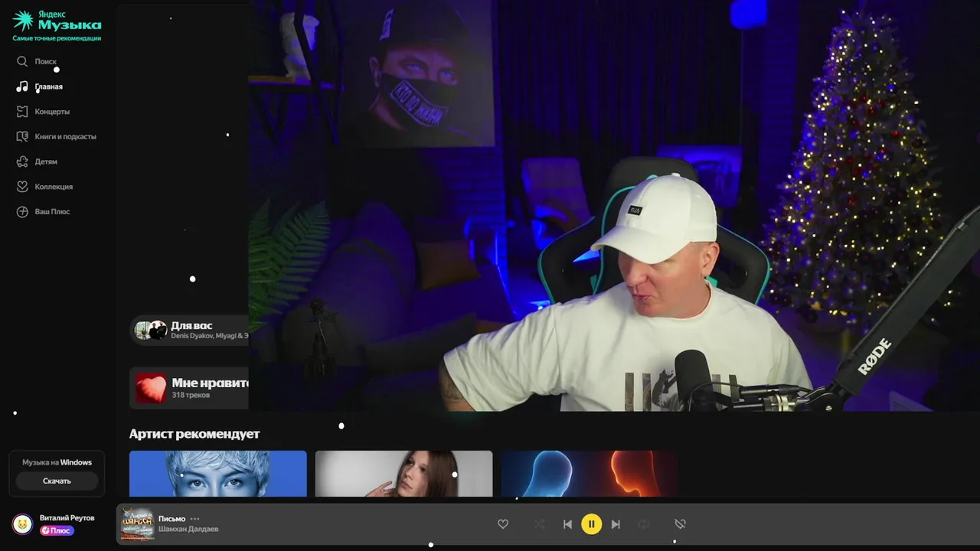Click the track title Письмо
The height and width of the screenshot is (551, 980).
click(x=171, y=519)
